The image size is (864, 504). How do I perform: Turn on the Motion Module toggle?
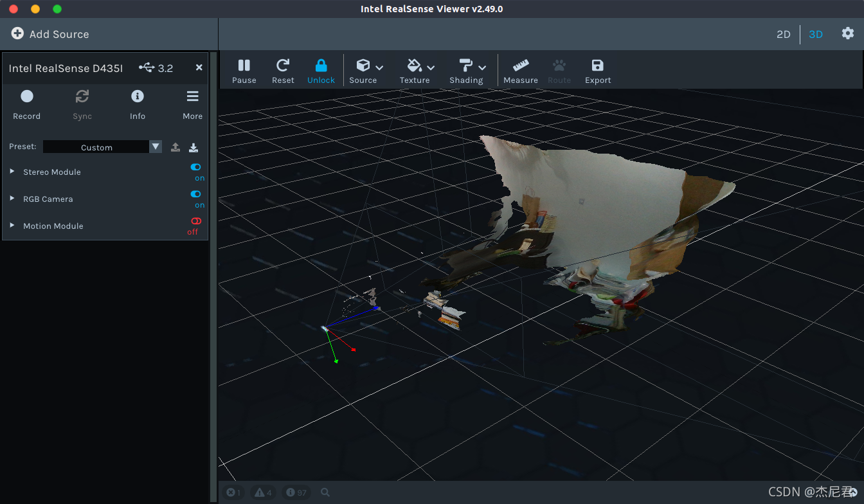196,221
